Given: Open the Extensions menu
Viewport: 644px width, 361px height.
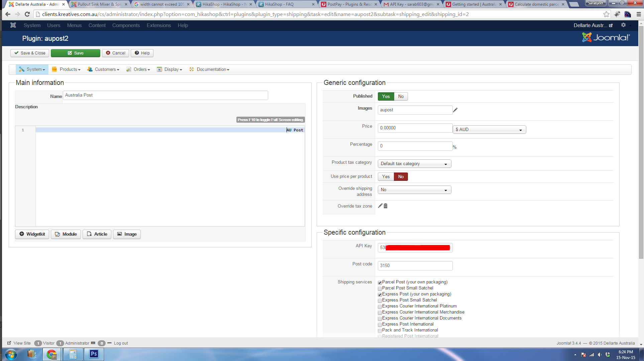Looking at the screenshot, I should point(158,25).
